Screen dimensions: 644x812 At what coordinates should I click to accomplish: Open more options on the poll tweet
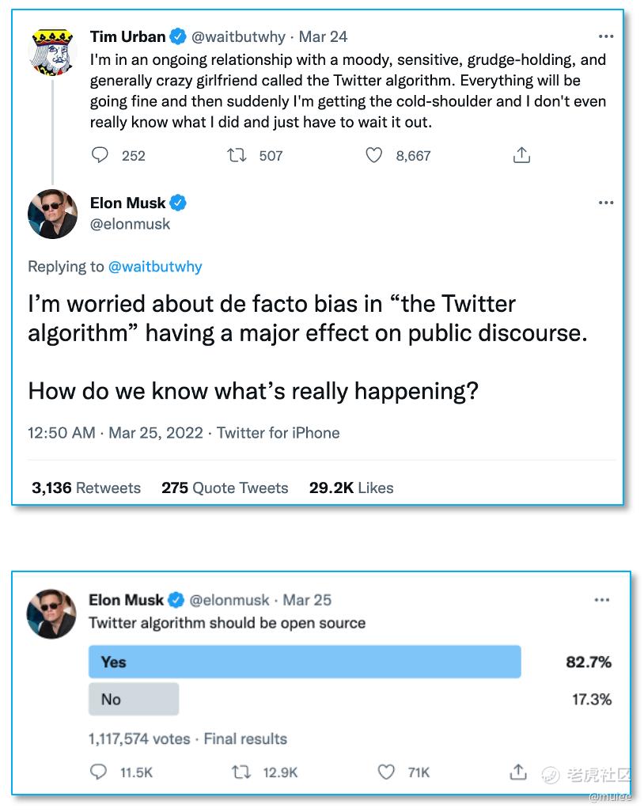[601, 600]
